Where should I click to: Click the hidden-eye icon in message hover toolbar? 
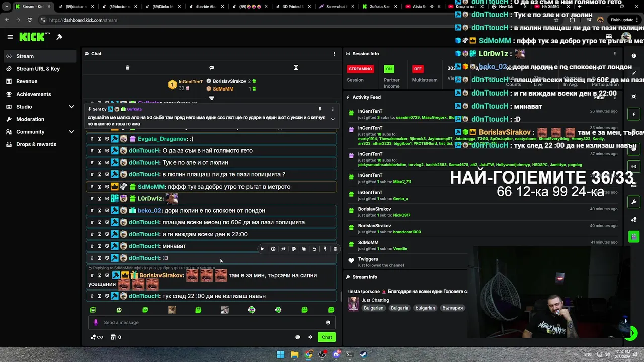click(x=283, y=249)
